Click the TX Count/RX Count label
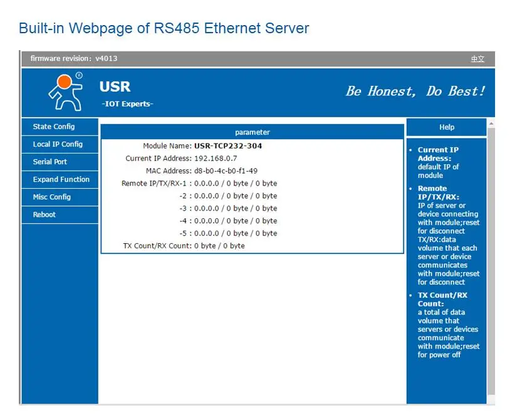 (x=157, y=246)
